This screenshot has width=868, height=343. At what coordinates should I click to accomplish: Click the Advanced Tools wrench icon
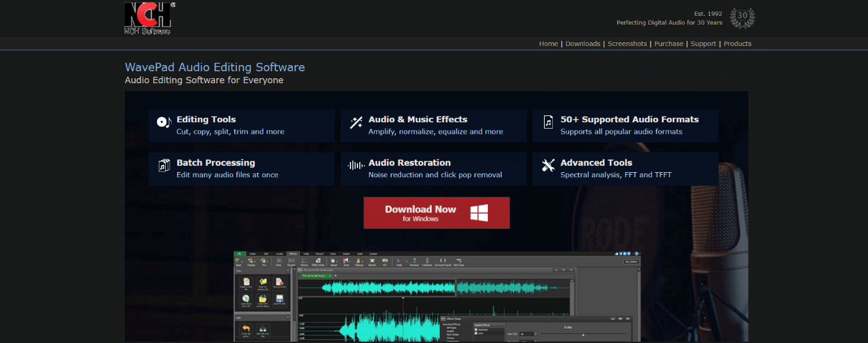point(548,165)
